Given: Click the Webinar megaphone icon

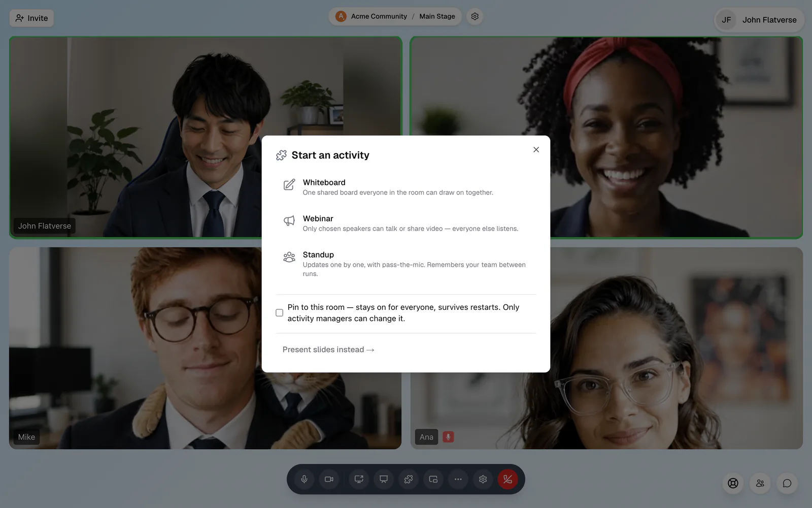Looking at the screenshot, I should click(289, 220).
